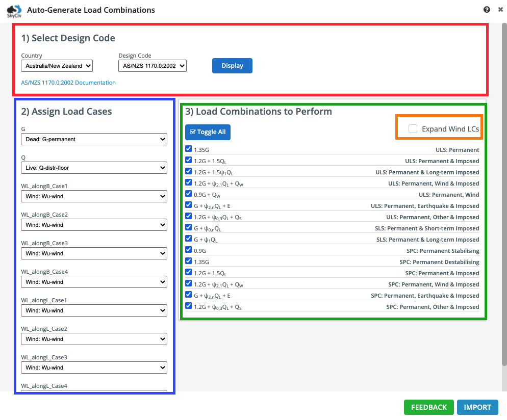The height and width of the screenshot is (420, 507).
Task: Click the FEEDBACK button
Action: click(428, 407)
